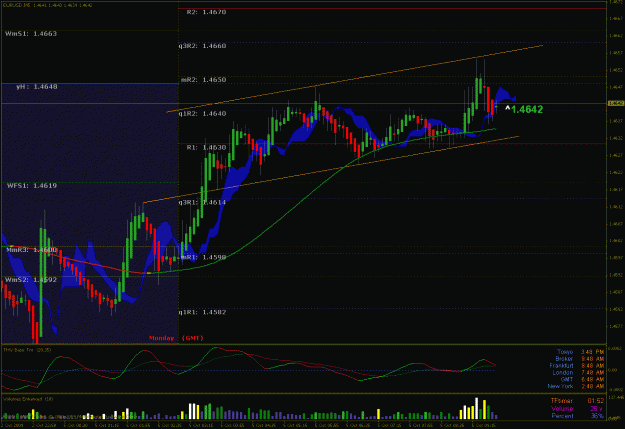
Task: Select the WFS1: 1.4619 label
Action: point(31,186)
